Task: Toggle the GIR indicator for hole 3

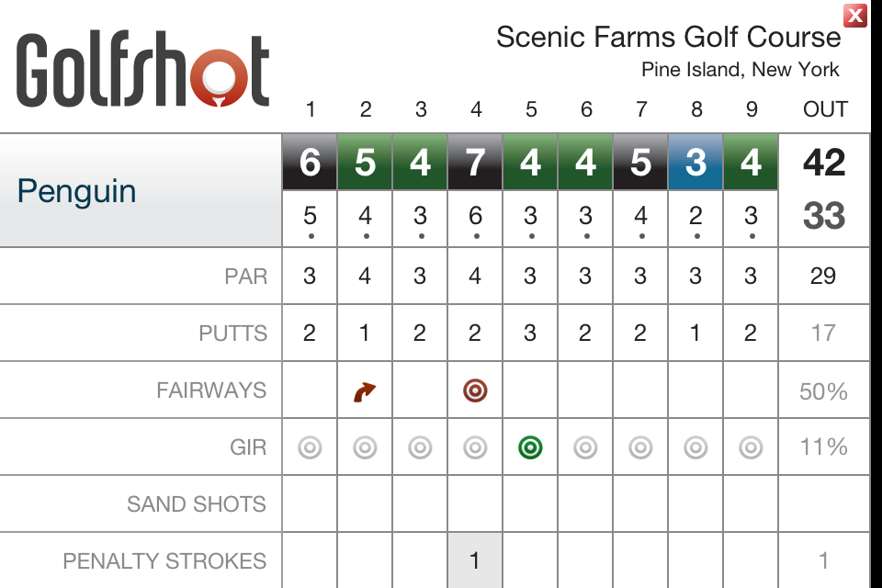Action: point(420,447)
